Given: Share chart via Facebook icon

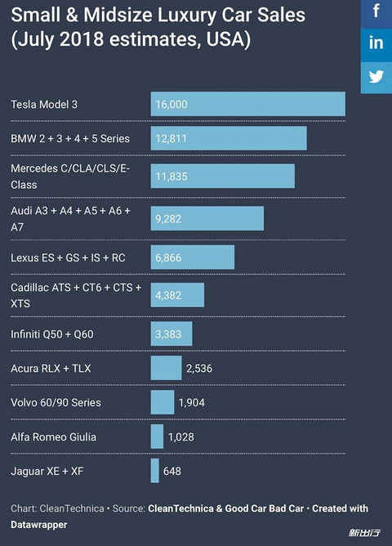Looking at the screenshot, I should coord(376,12).
